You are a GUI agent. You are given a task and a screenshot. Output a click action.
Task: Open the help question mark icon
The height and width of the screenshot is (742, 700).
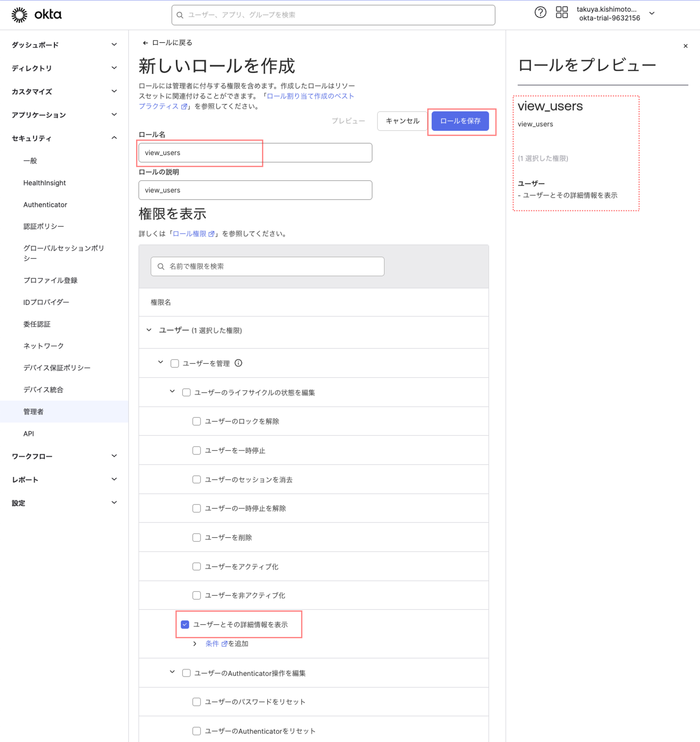(x=540, y=13)
